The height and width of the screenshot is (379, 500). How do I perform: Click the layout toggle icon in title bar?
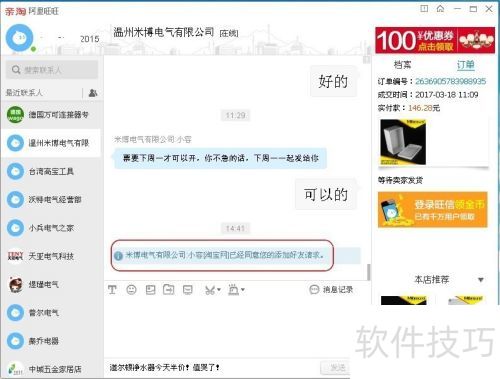(x=424, y=9)
